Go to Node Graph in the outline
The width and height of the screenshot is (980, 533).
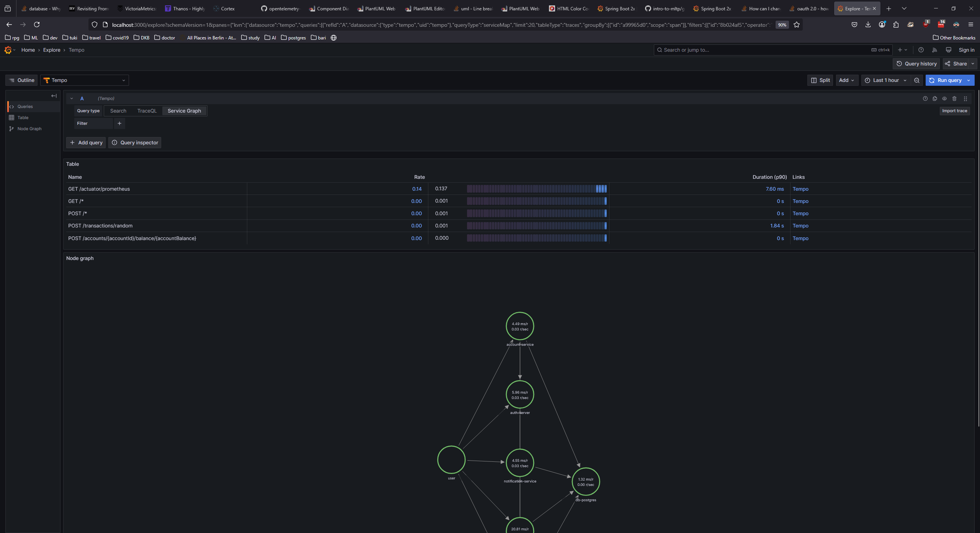(x=29, y=129)
